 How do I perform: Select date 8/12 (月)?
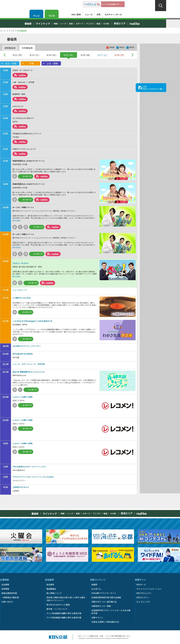coord(17,55)
